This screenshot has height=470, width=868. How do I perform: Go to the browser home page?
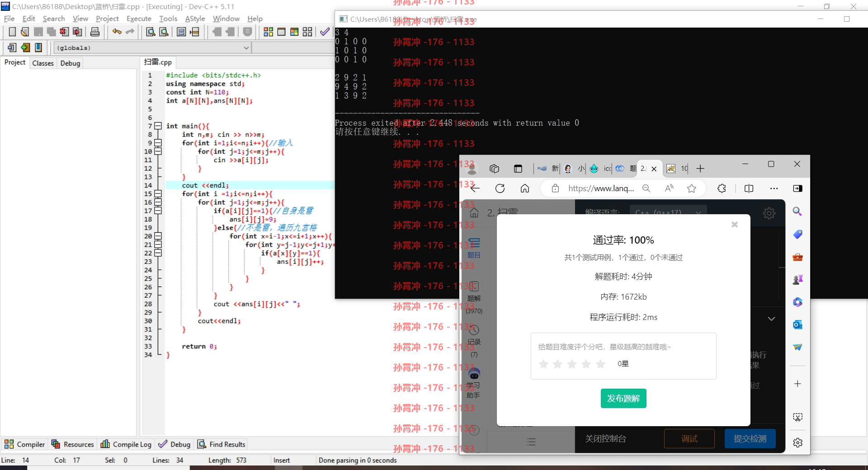coord(524,188)
